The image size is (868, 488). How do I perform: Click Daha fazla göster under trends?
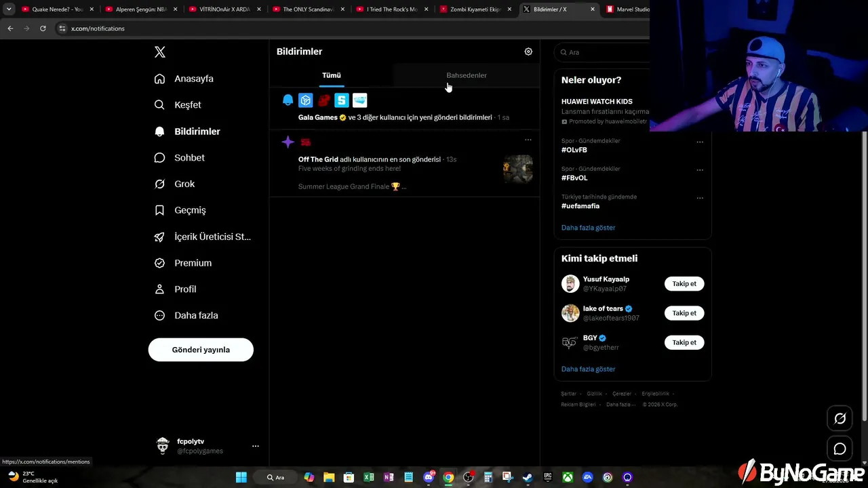[x=588, y=228]
